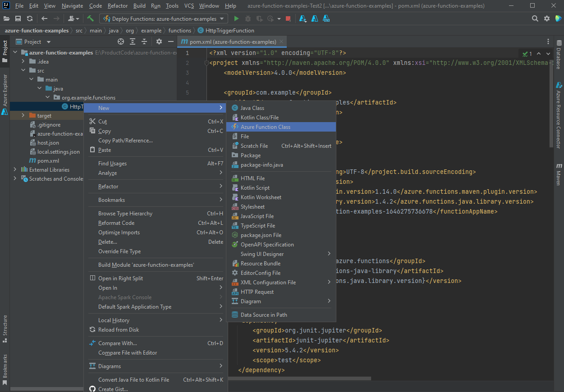Open Search Everywhere magnifier icon
Image resolution: width=564 pixels, height=392 pixels.
pyautogui.click(x=535, y=18)
